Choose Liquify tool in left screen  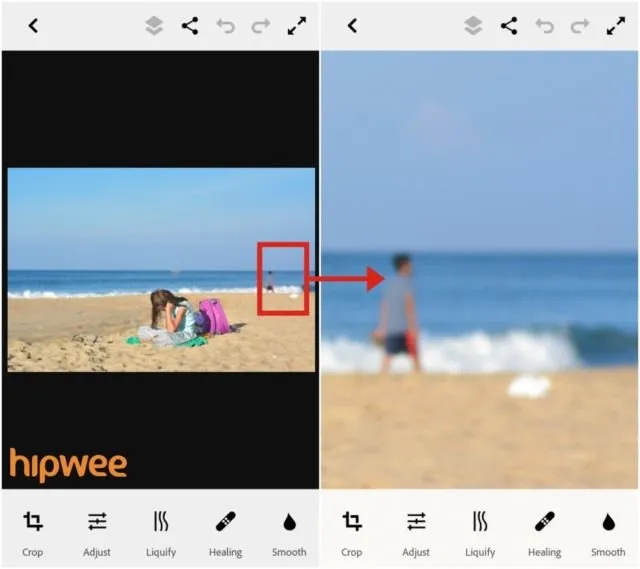click(x=161, y=533)
